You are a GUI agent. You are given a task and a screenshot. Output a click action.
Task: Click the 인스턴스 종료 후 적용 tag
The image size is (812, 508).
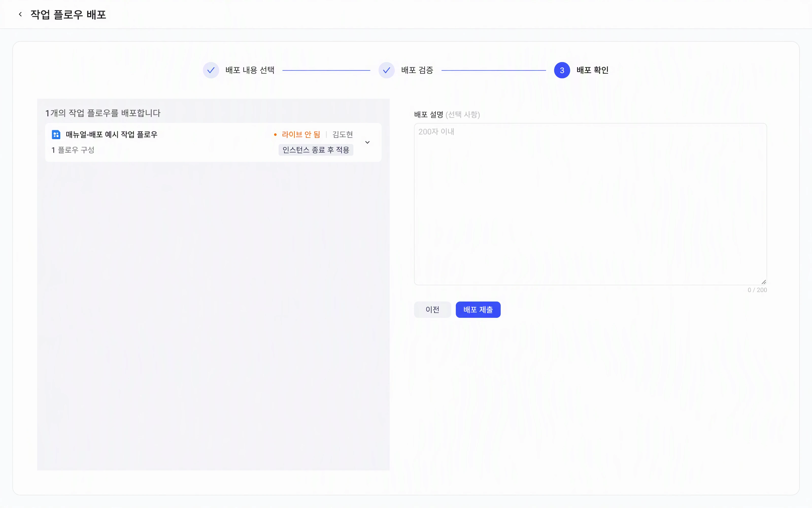pos(316,150)
